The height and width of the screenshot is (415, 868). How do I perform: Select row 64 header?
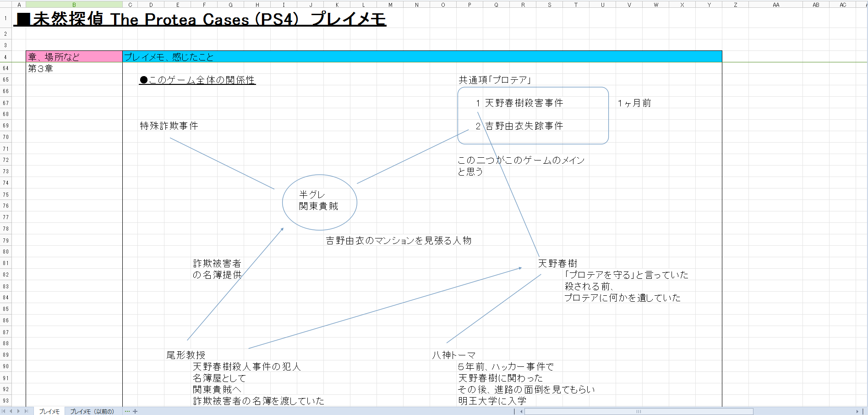tap(5, 68)
